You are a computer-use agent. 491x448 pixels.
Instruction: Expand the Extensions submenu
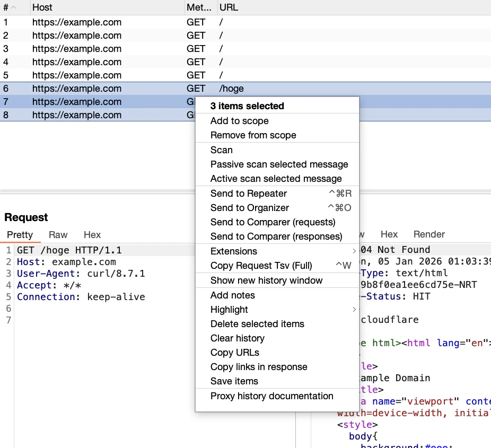[x=277, y=251]
